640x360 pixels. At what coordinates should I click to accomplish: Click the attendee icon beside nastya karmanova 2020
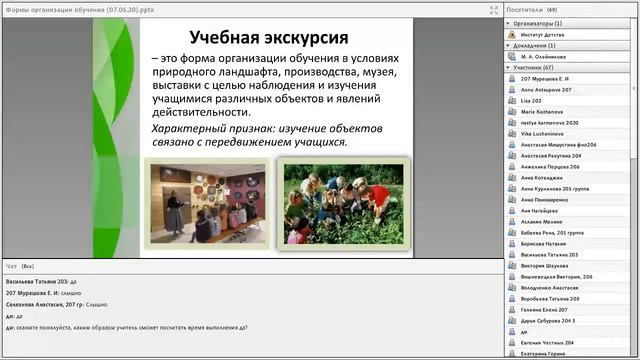(x=512, y=123)
